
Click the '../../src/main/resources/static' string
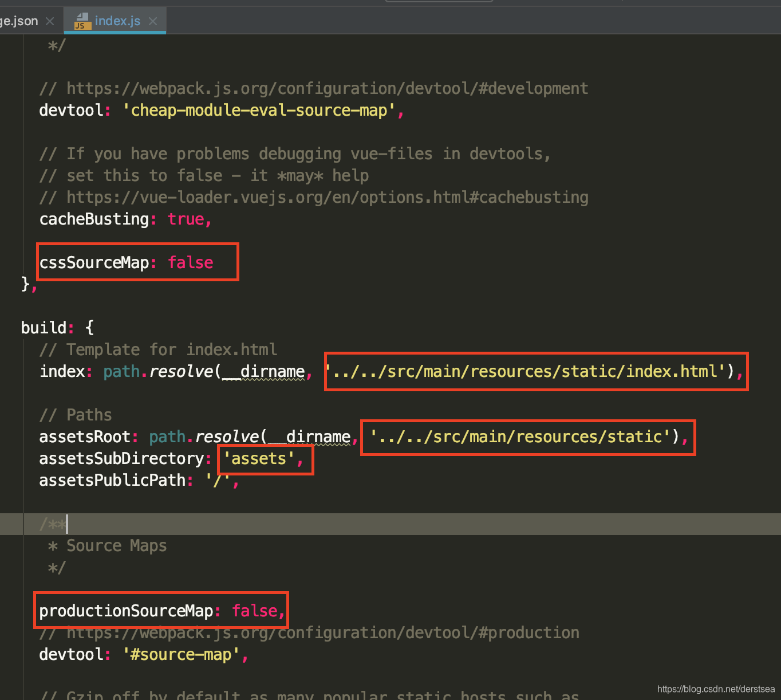tap(520, 436)
